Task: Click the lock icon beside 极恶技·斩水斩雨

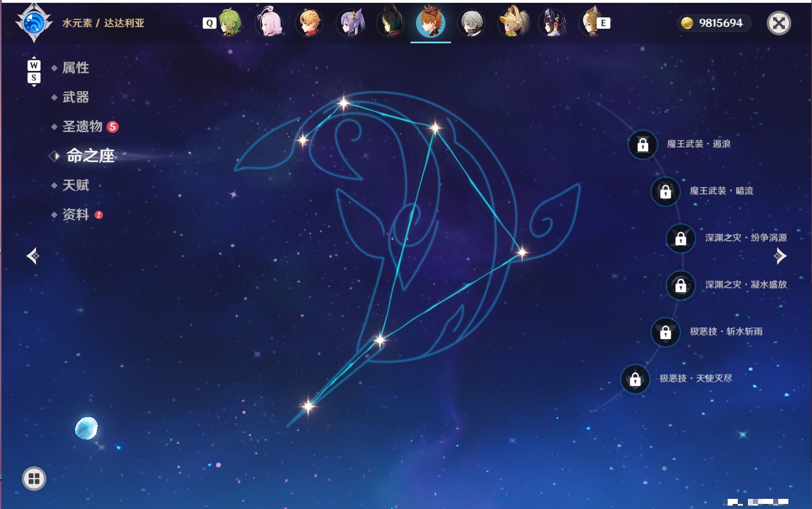Action: coord(665,332)
